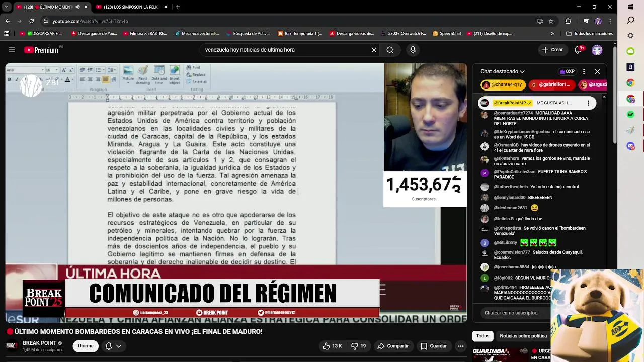Open BREAK POINT channel name

coord(40,343)
